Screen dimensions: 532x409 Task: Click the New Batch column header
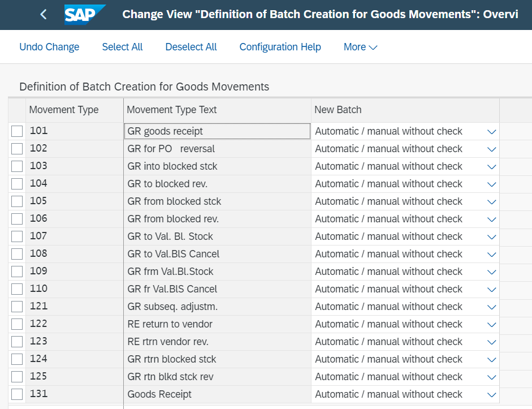(x=405, y=110)
